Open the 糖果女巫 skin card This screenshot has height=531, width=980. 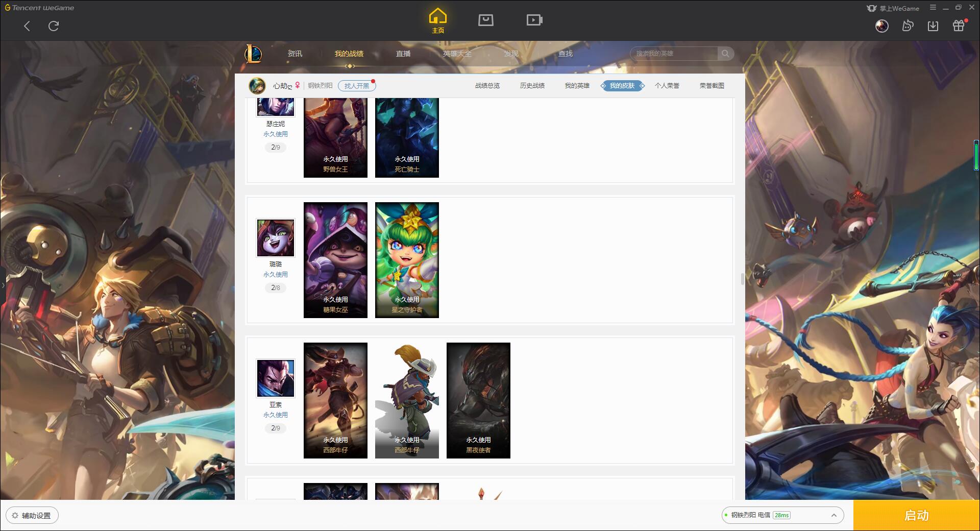pos(335,260)
